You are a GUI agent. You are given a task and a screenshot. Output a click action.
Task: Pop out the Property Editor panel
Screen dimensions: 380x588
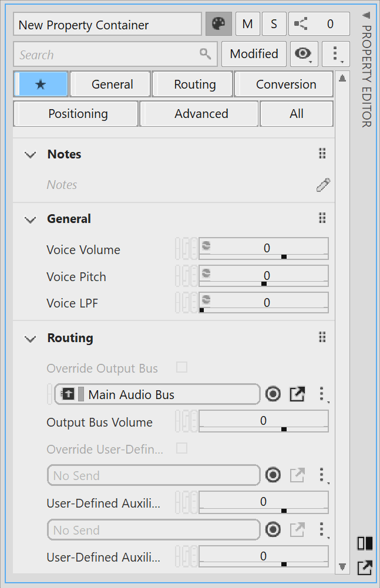click(x=364, y=567)
